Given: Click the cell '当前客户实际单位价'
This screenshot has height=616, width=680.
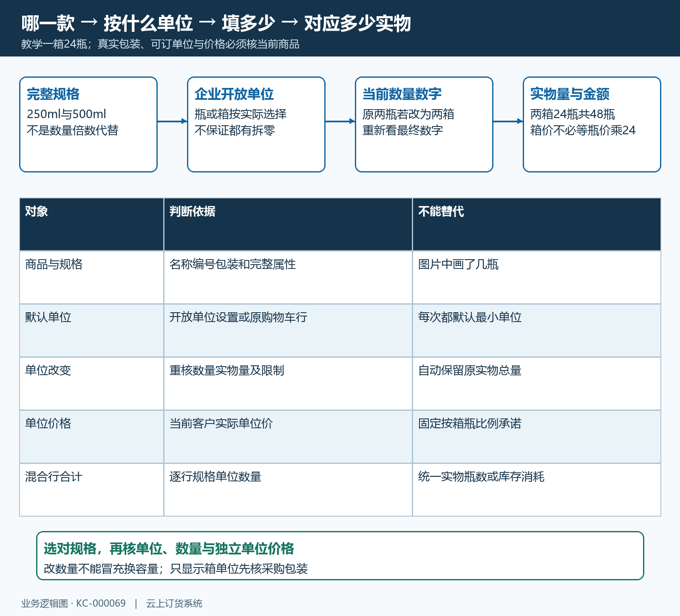Looking at the screenshot, I should 288,437.
